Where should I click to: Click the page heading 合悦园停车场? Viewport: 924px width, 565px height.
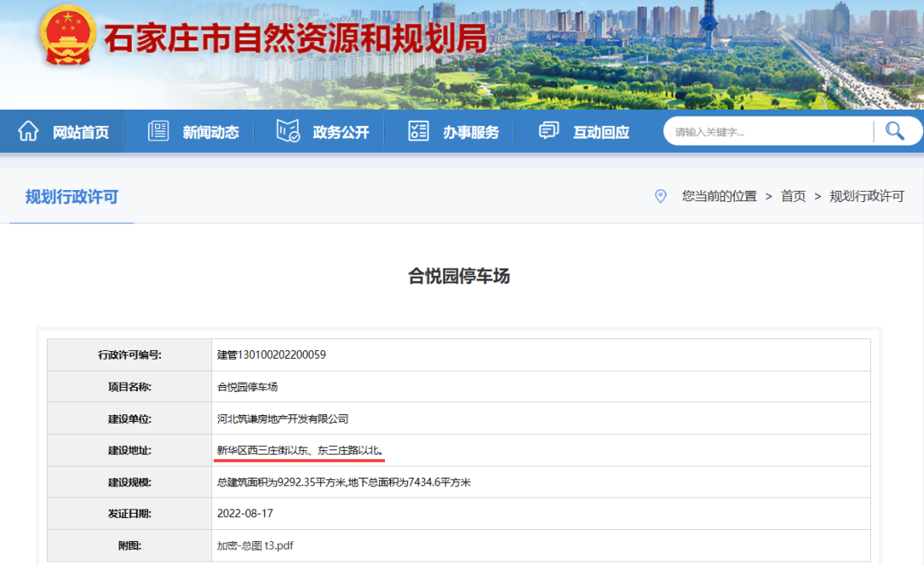(x=459, y=276)
